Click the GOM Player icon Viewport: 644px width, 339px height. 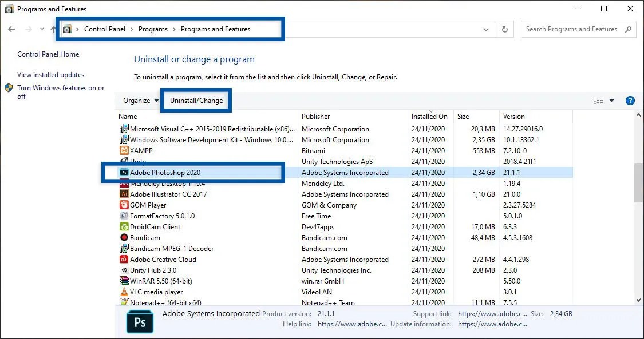124,205
